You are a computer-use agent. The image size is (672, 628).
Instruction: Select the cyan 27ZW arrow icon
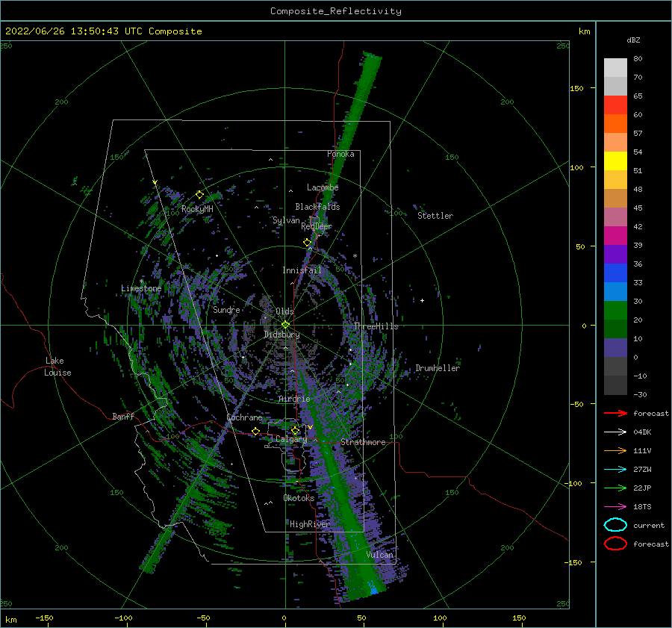(x=615, y=470)
